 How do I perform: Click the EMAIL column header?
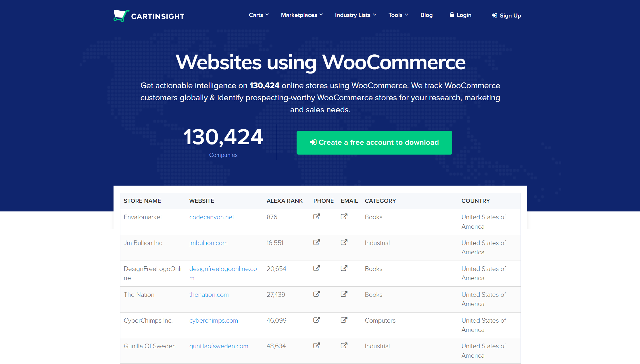349,201
